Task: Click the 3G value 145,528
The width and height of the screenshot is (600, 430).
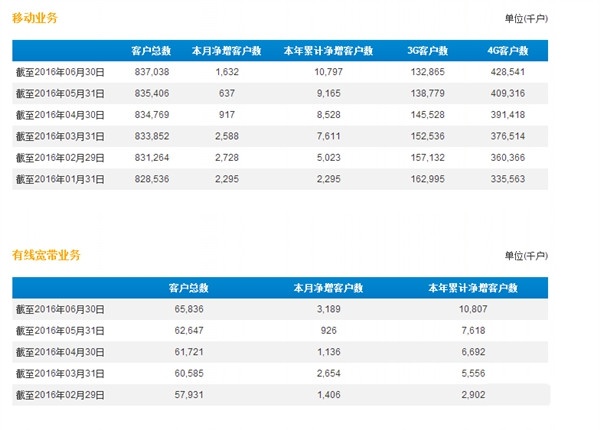Action: [428, 115]
